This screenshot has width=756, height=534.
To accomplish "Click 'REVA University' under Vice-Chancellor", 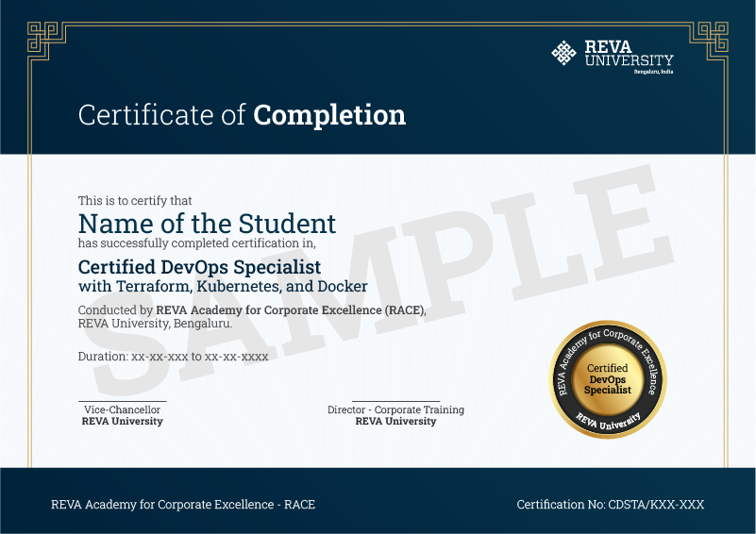I will [123, 421].
